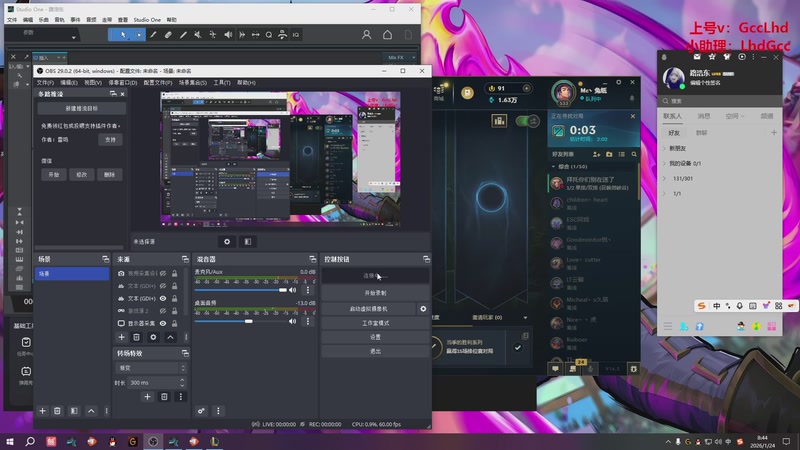This screenshot has height=450, width=800.
Task: Float the 控制按钮 dock via popout icon
Action: pyautogui.click(x=426, y=259)
